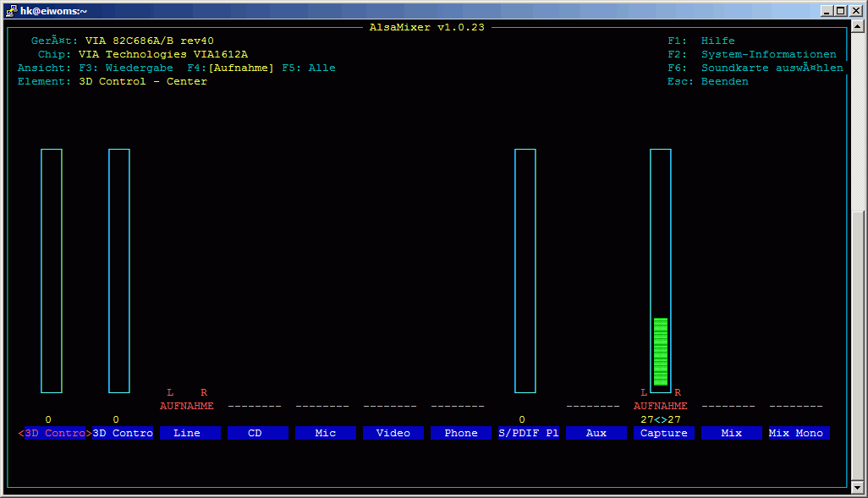Select the S/PDIF channel label
The image size is (868, 498).
[x=529, y=433]
